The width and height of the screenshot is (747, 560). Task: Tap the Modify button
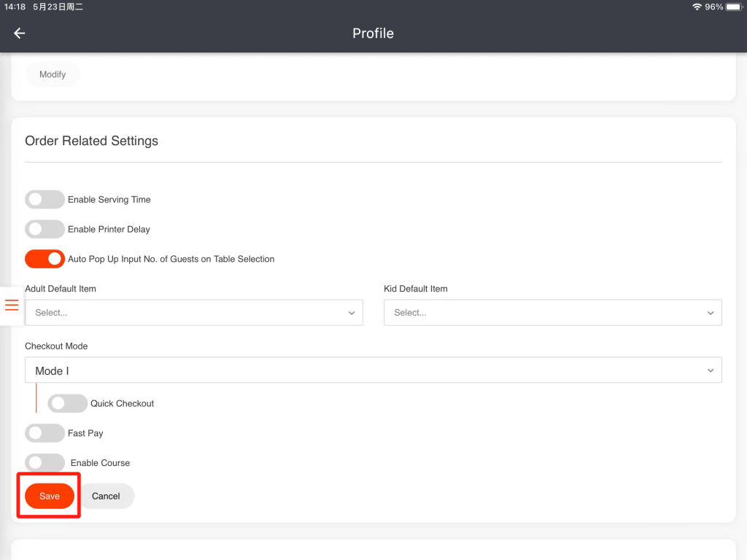tap(53, 74)
